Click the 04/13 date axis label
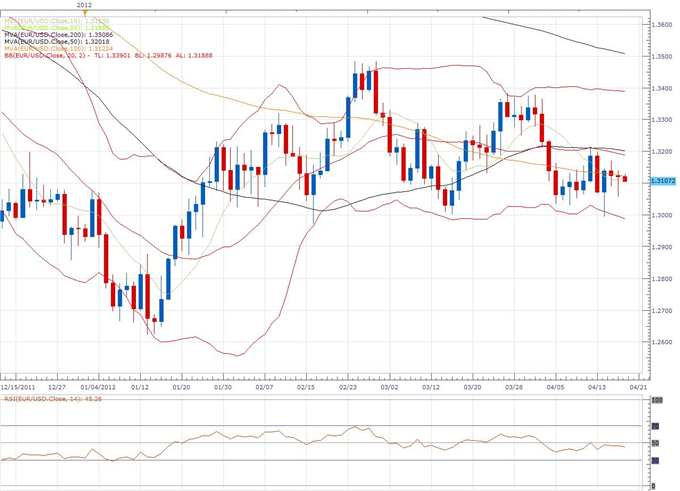The width and height of the screenshot is (680, 491). pos(598,385)
